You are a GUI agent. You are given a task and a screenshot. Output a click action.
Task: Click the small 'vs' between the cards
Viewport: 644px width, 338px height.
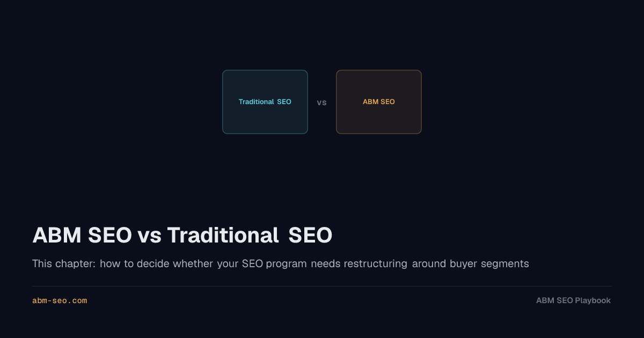pyautogui.click(x=322, y=102)
